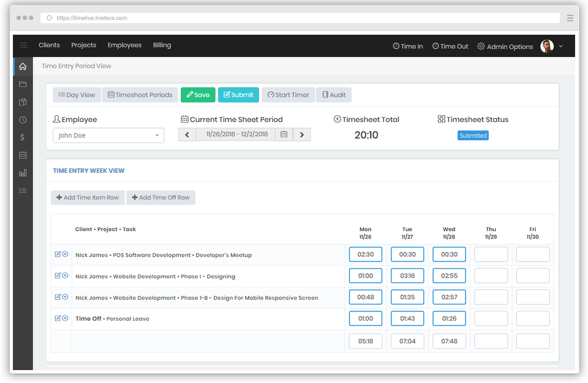Image resolution: width=588 pixels, height=383 pixels.
Task: Go to next timesheet period arrow
Action: 301,134
